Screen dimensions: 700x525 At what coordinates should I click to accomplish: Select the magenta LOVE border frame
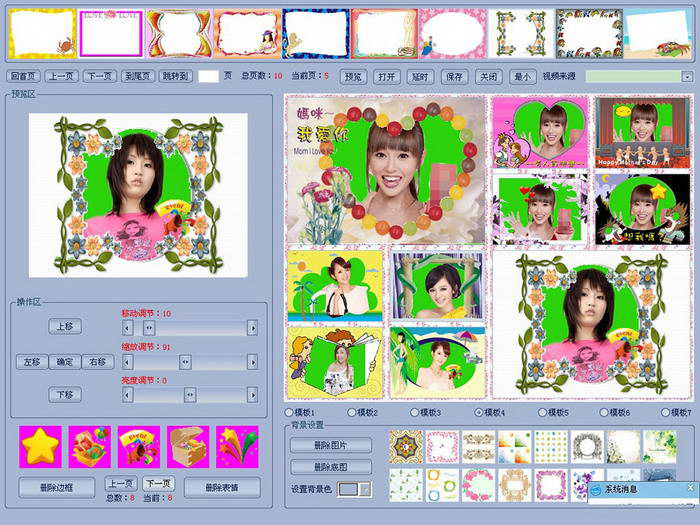(x=111, y=33)
